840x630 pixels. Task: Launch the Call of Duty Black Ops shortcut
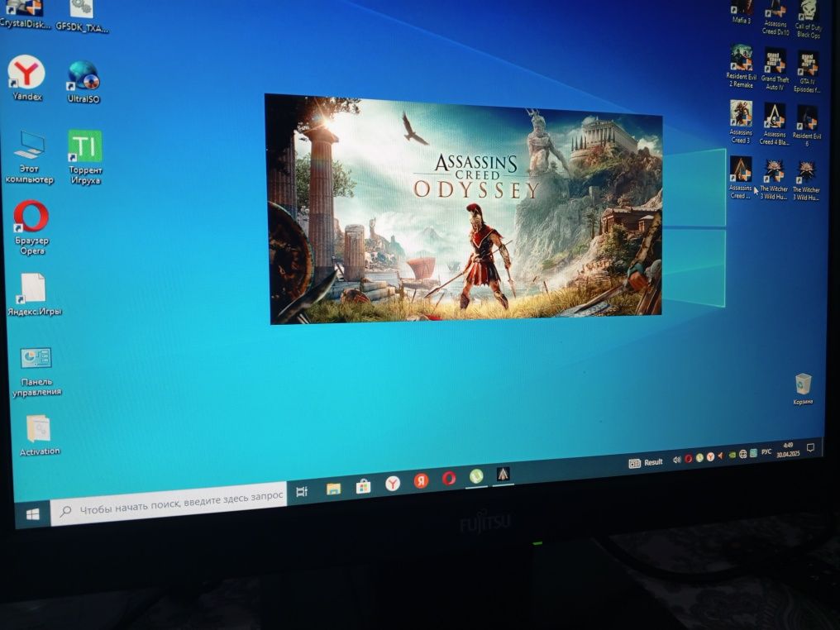point(808,19)
